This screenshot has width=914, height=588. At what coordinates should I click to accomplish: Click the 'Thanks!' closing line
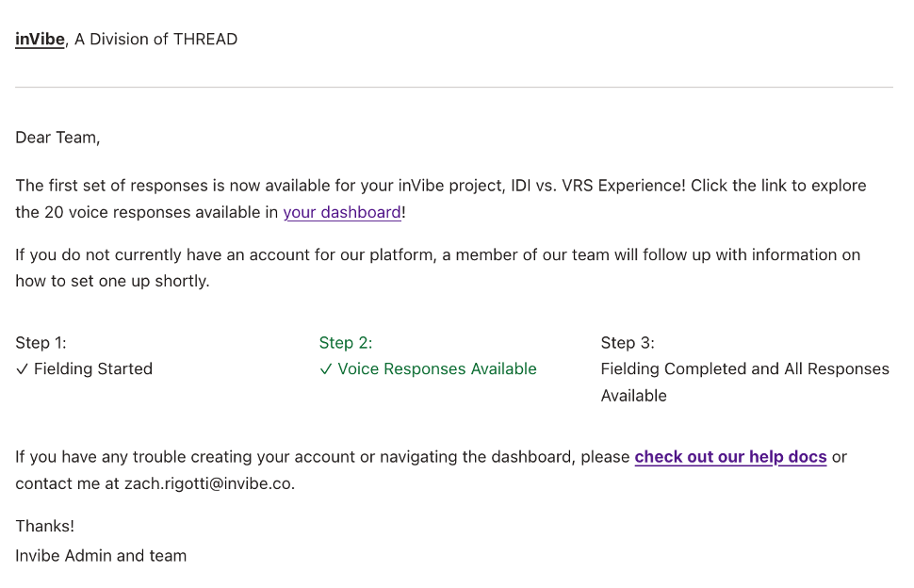(x=44, y=526)
